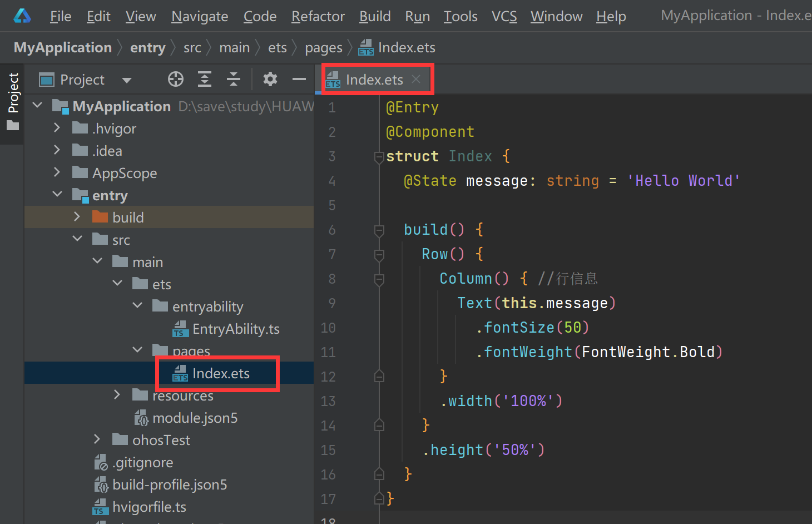Viewport: 812px width, 524px height.
Task: Click pages in the breadcrumb bar
Action: pos(324,48)
